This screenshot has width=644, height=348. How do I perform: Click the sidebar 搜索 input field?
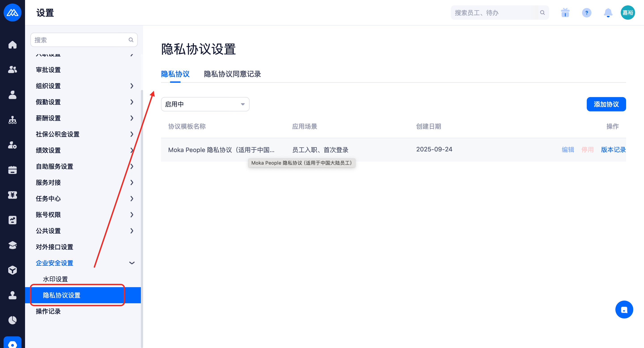pos(84,40)
